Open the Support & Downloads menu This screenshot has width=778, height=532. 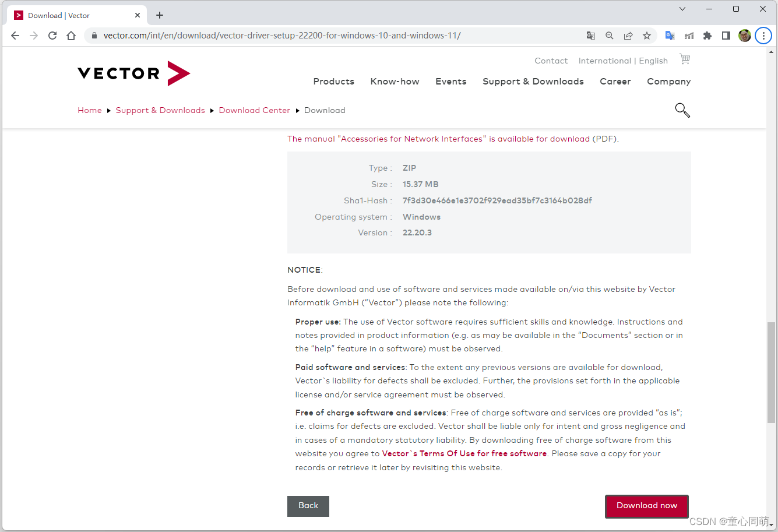(x=533, y=82)
